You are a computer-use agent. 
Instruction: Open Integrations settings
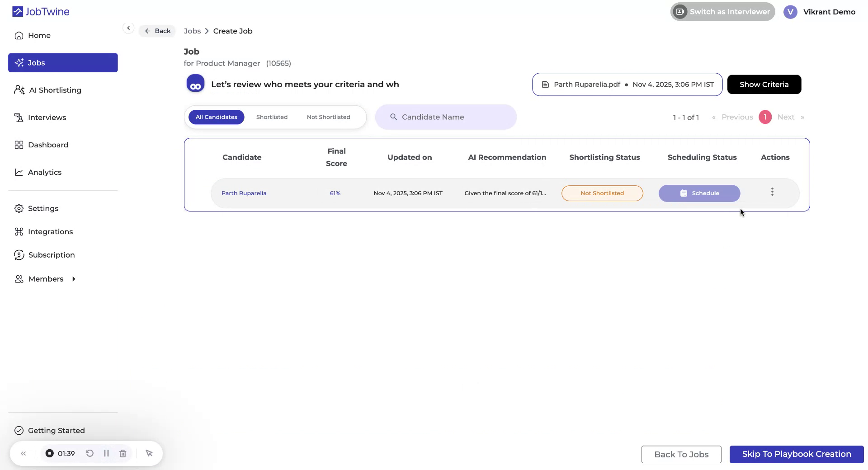click(51, 231)
